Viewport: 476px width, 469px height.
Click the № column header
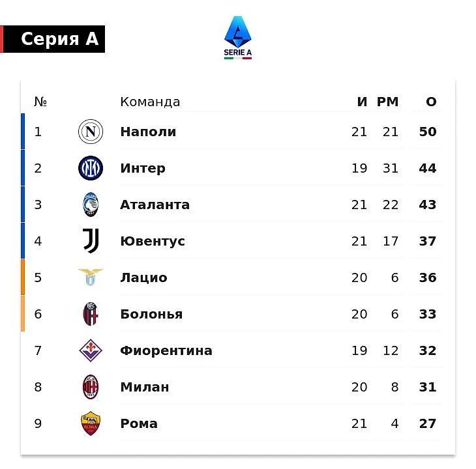40,102
